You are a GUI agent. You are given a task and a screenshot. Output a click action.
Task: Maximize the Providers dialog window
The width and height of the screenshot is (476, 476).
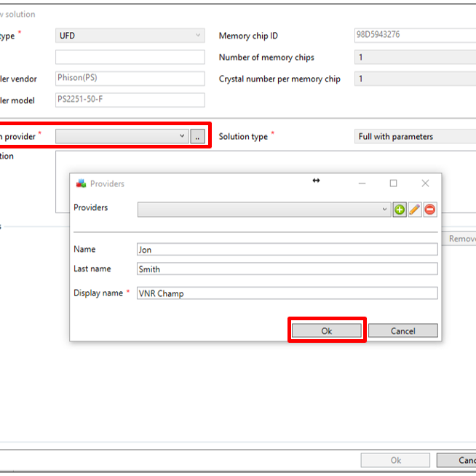[393, 183]
